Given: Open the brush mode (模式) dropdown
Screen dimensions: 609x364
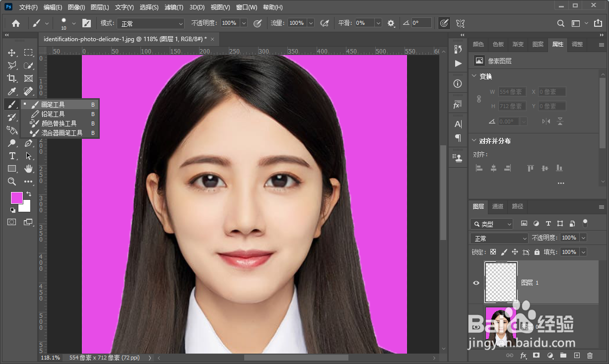Looking at the screenshot, I should click(x=150, y=23).
